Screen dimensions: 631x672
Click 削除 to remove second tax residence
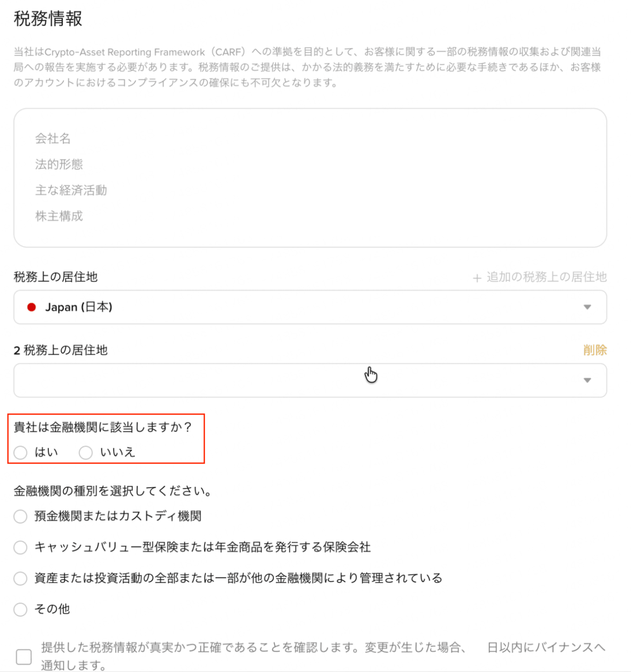click(595, 350)
